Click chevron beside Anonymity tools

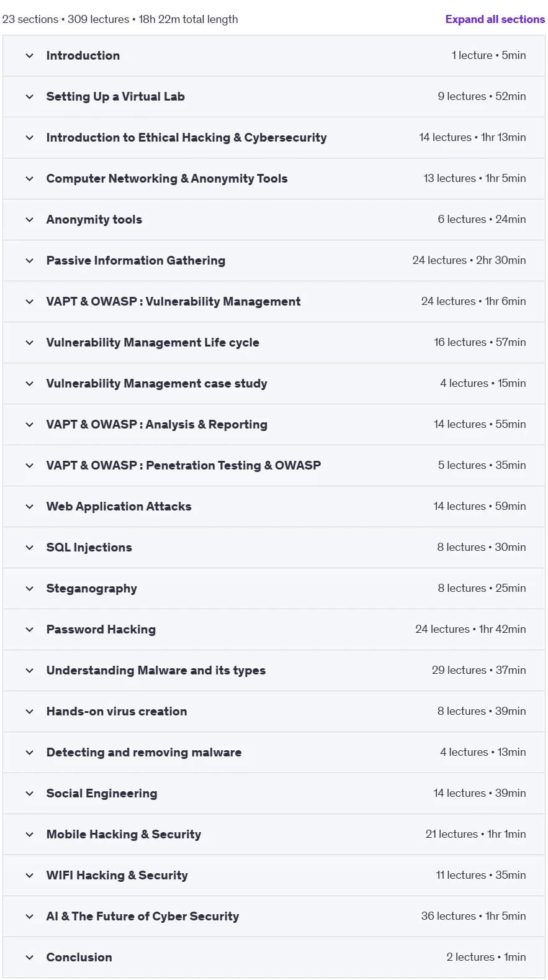29,220
